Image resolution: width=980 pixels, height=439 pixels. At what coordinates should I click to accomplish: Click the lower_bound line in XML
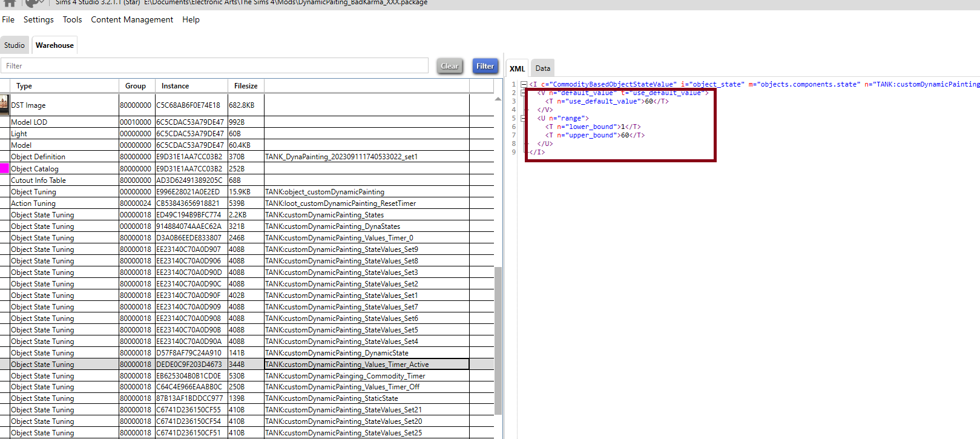pyautogui.click(x=593, y=127)
